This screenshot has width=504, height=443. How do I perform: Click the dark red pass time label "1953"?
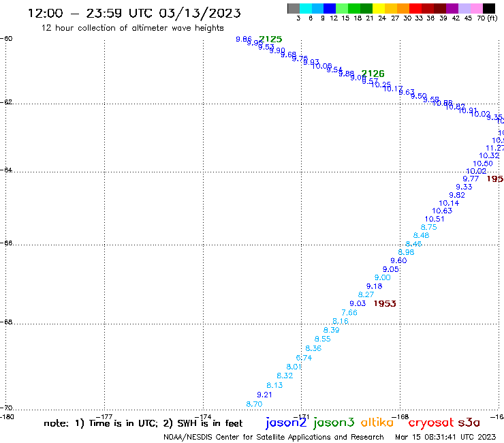(385, 304)
